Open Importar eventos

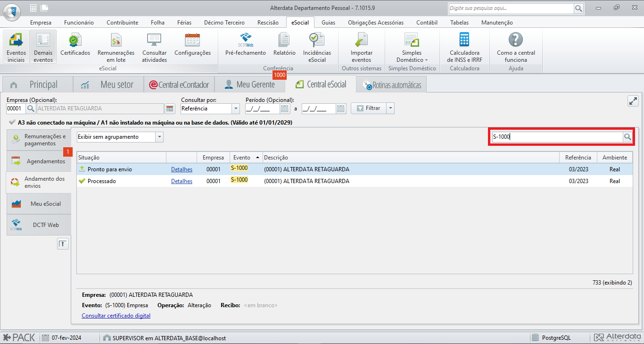pyautogui.click(x=362, y=47)
